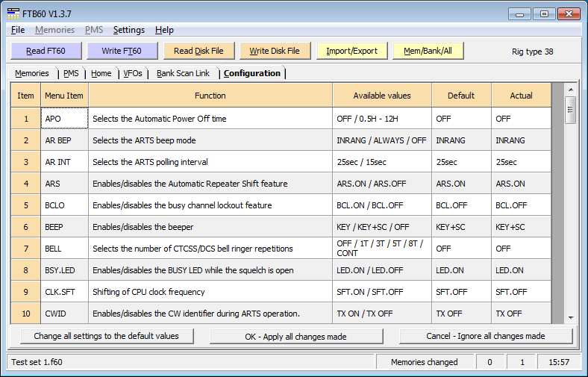This screenshot has height=377, width=588.
Task: Select the VFOs tab
Action: coord(133,73)
